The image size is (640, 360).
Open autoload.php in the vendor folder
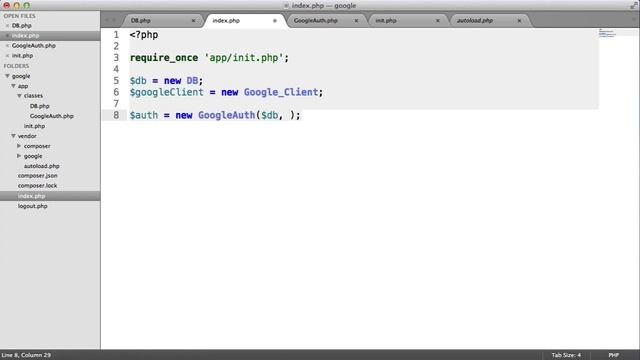[42, 166]
